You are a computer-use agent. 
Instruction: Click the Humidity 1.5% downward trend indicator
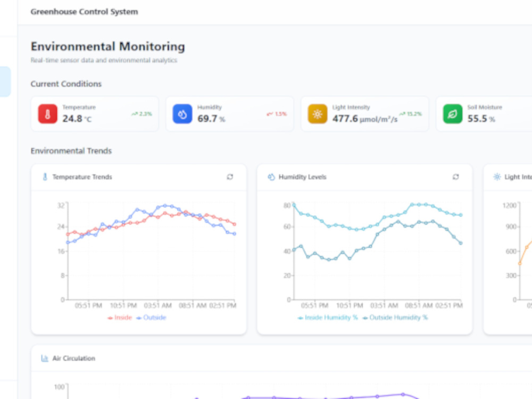click(x=277, y=114)
